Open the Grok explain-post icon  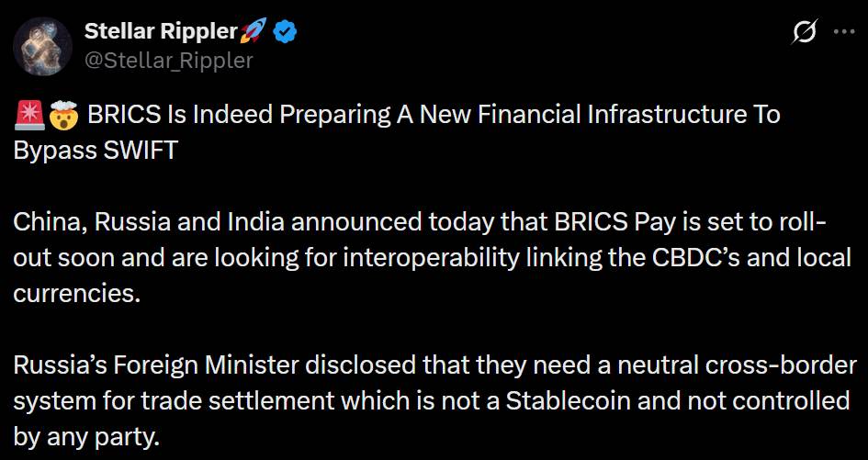tap(805, 31)
